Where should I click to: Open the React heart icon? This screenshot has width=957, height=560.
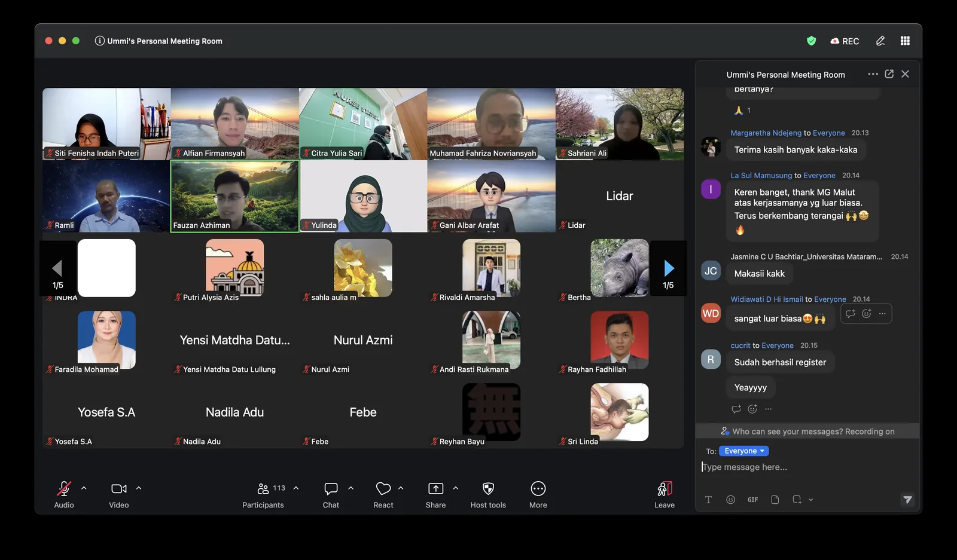(383, 494)
